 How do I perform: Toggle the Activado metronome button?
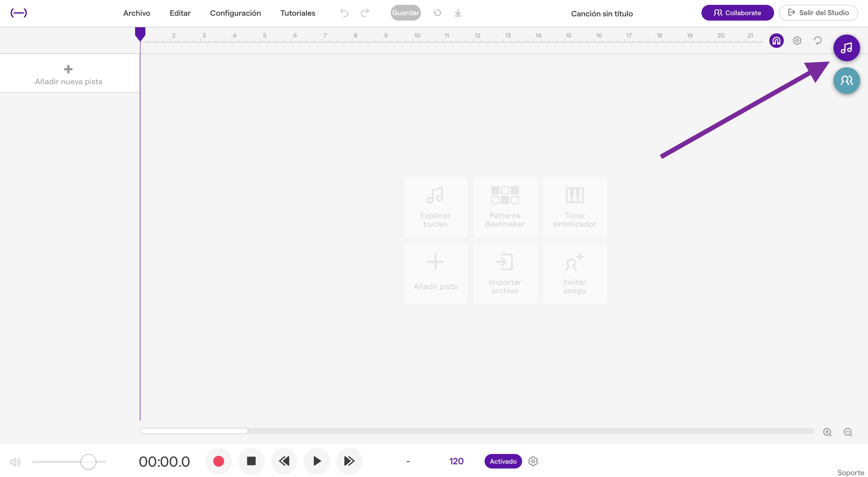point(503,461)
